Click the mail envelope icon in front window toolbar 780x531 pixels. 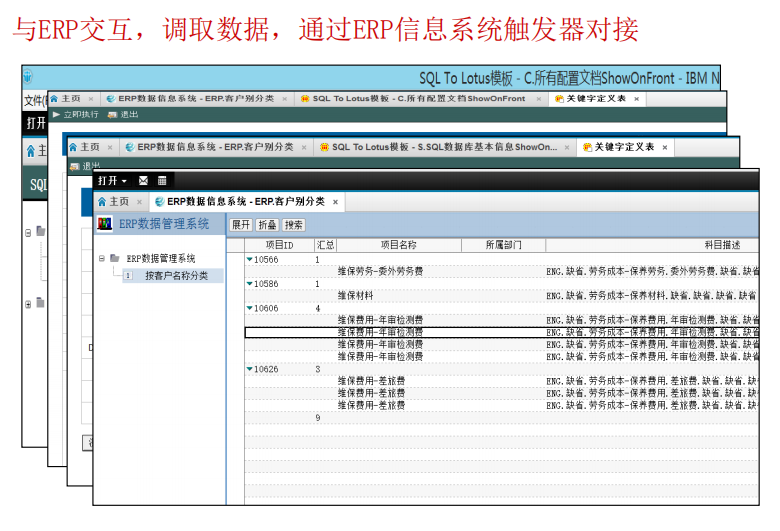pyautogui.click(x=143, y=180)
